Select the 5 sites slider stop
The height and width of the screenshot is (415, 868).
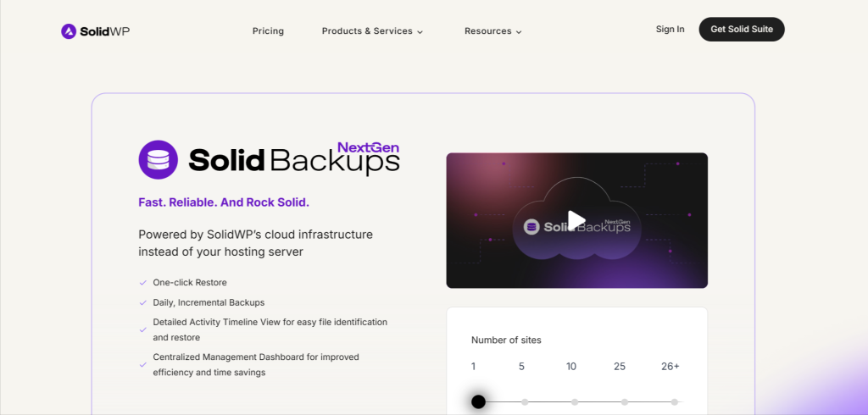[525, 402]
